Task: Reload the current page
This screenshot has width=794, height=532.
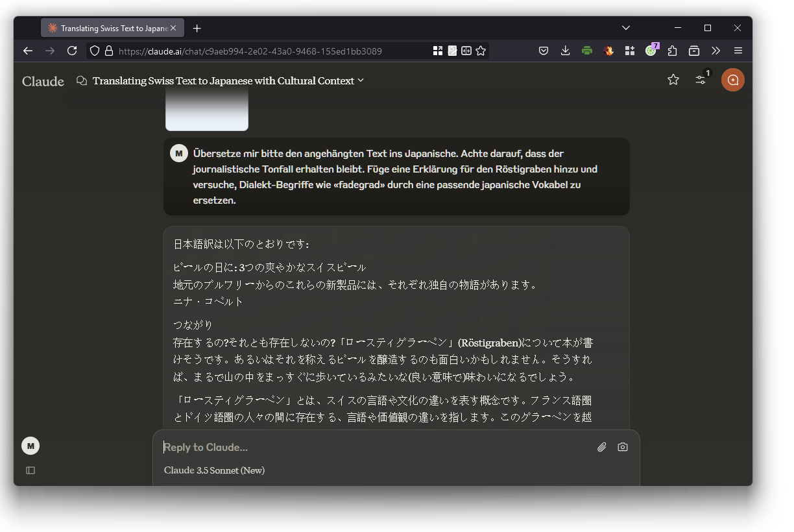Action: coord(72,51)
